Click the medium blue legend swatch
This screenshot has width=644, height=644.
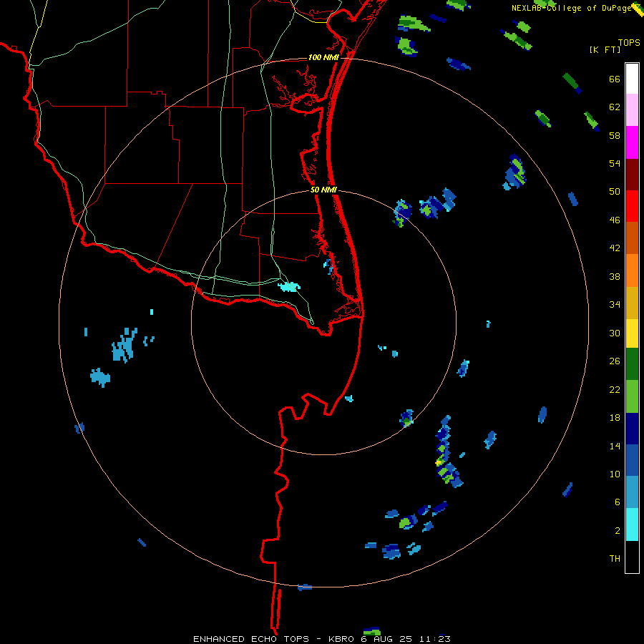pos(632,460)
